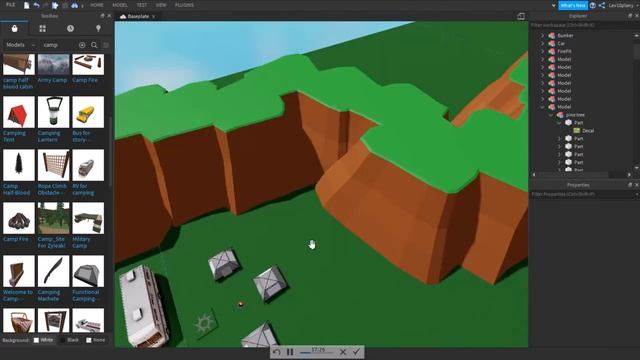Click the Undo arrow in the quick access bar
Image resolution: width=640 pixels, height=360 pixels.
(36, 5)
